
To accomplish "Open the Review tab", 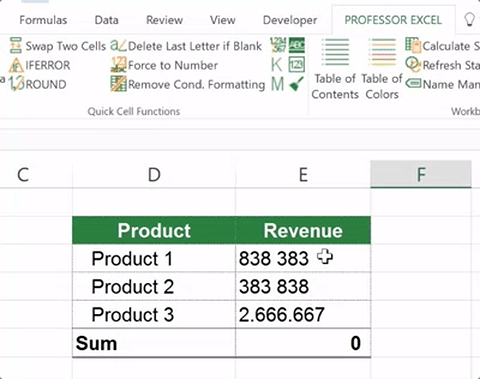I will pyautogui.click(x=164, y=20).
